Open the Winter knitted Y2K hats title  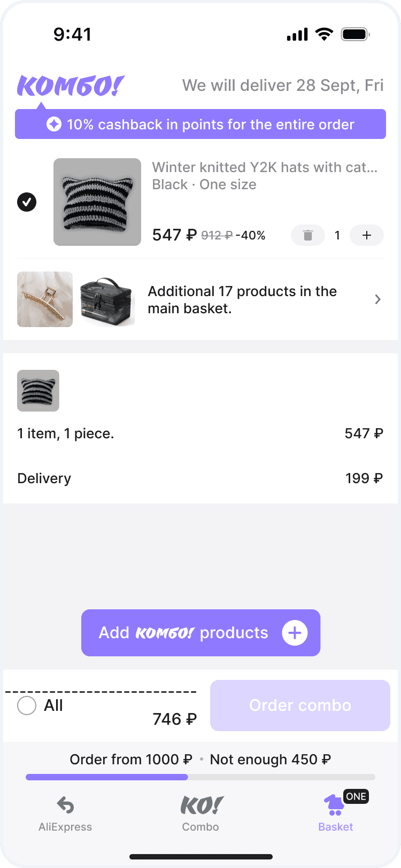(x=265, y=167)
